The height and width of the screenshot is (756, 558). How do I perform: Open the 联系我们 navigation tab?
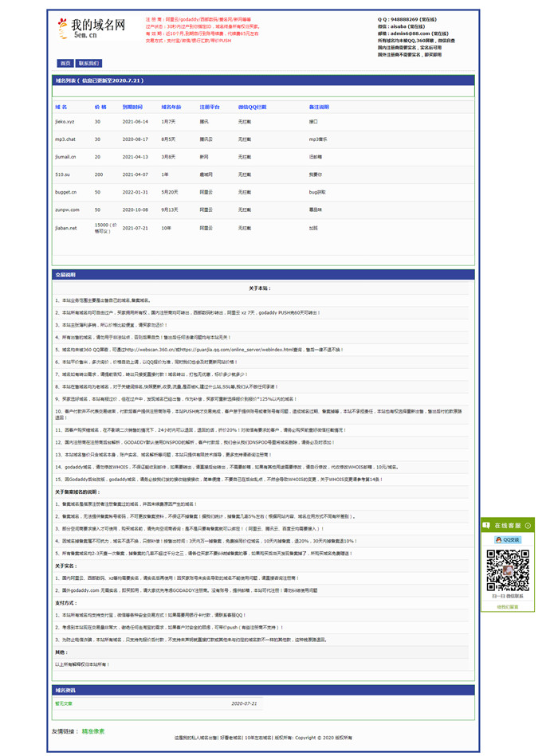(x=88, y=63)
